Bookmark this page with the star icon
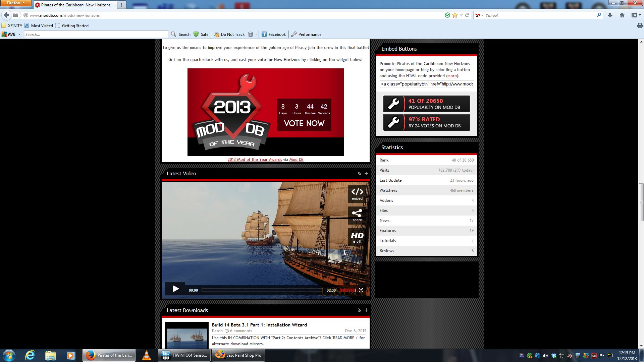The width and height of the screenshot is (644, 362). click(455, 15)
